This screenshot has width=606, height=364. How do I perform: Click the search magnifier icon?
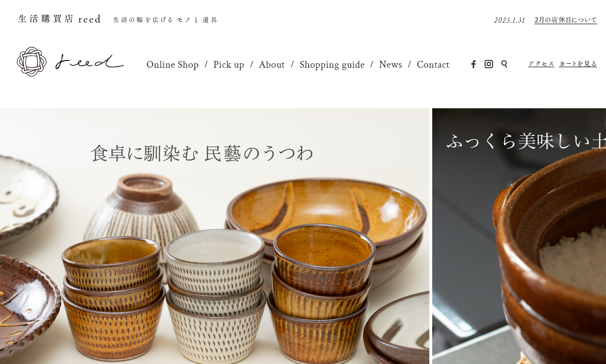point(504,64)
